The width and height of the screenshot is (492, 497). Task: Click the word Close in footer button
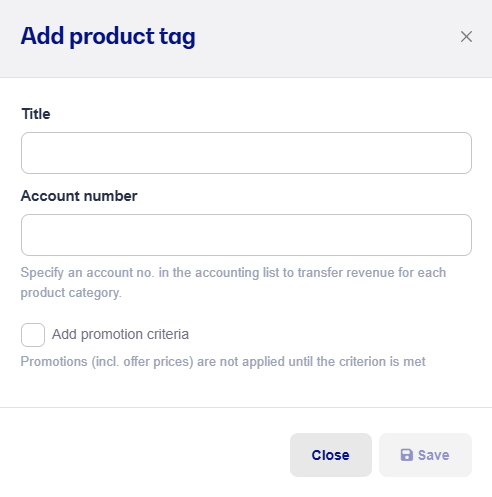[331, 455]
